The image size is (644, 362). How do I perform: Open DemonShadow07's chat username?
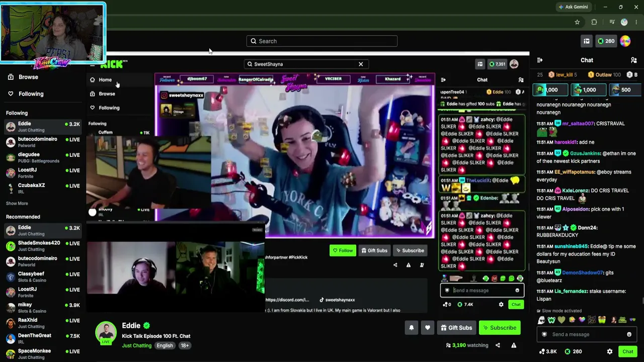click(x=582, y=273)
